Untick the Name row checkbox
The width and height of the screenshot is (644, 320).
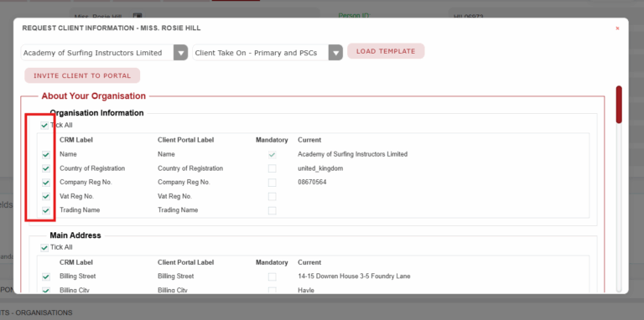[46, 155]
